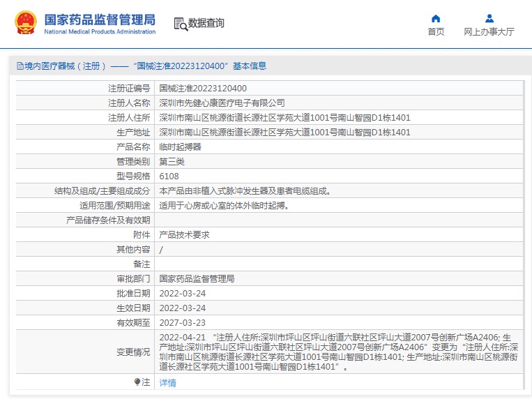Open the 数据查询 text link

(206, 23)
